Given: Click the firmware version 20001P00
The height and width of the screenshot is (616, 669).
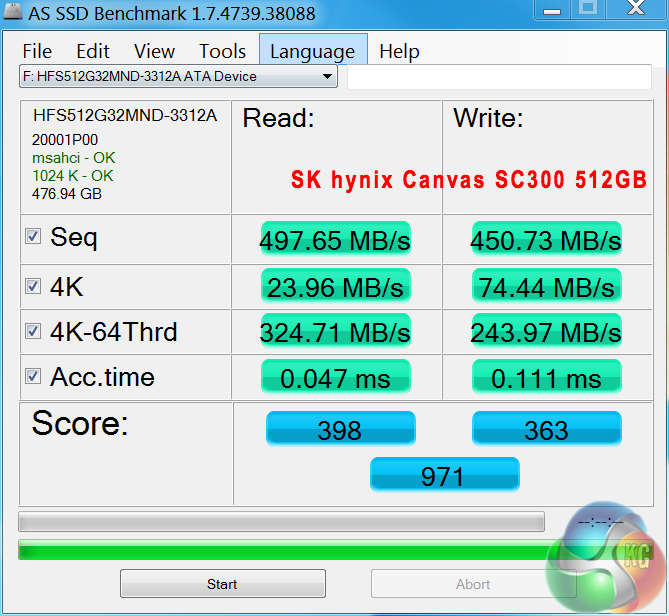Looking at the screenshot, I should 65,139.
